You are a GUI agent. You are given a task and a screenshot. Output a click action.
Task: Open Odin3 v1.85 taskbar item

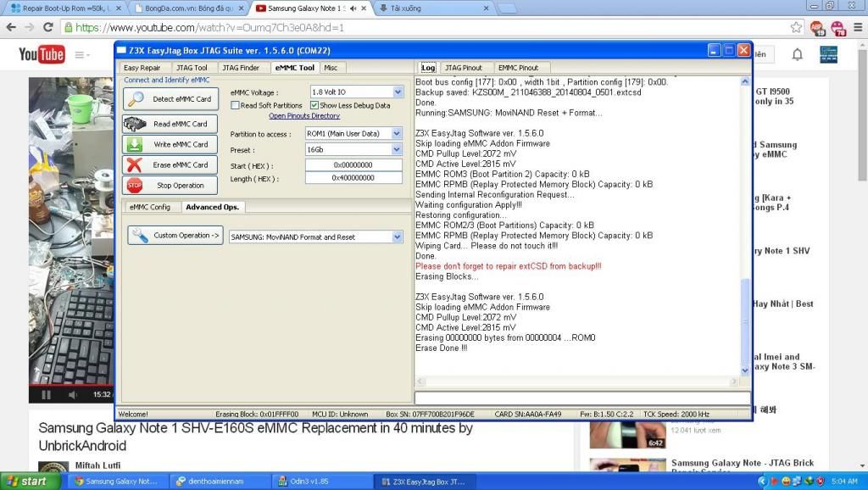coord(321,482)
